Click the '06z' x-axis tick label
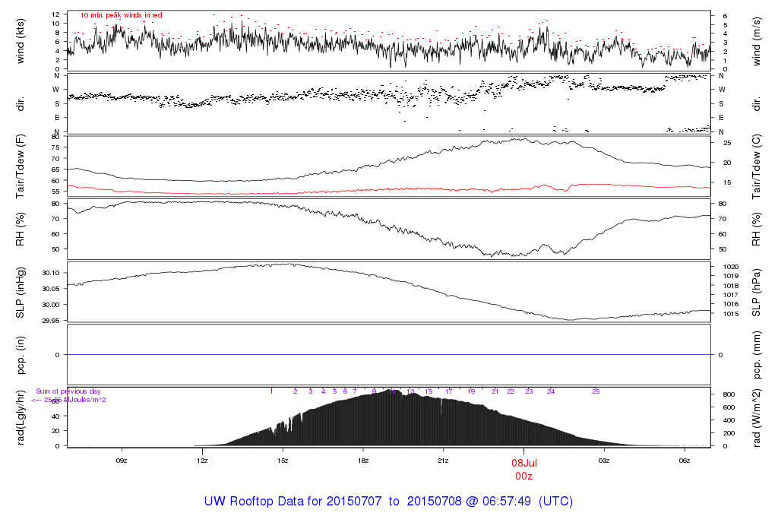This screenshot has height=532, width=778. [685, 461]
